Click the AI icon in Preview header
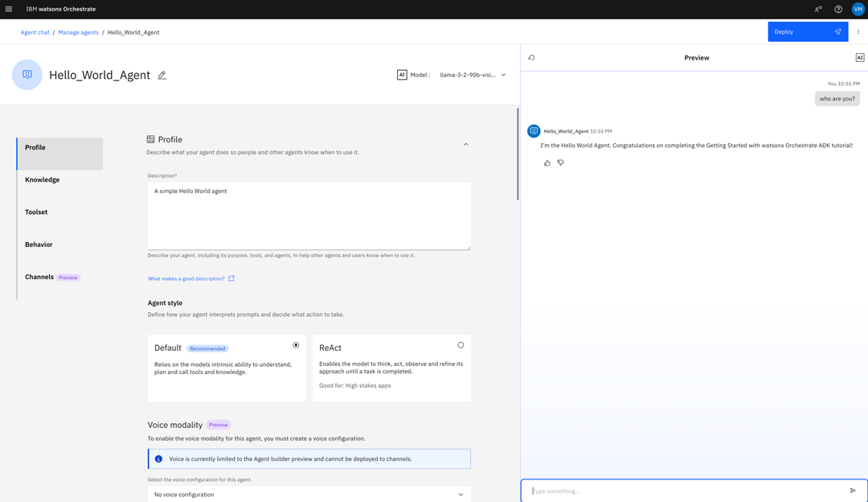Viewport: 868px width, 502px height. [x=860, y=58]
